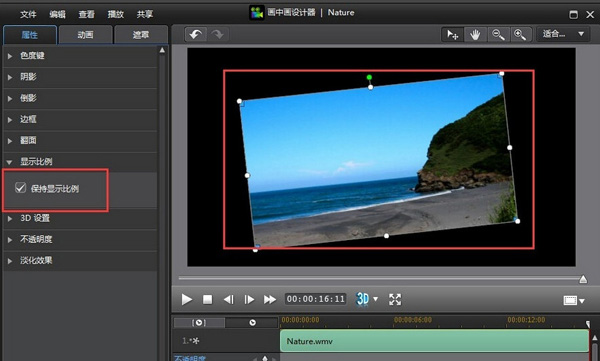Viewport: 600px width, 361px height.
Task: Click the timeline vertical scrollbar up arrow
Action: click(595, 338)
